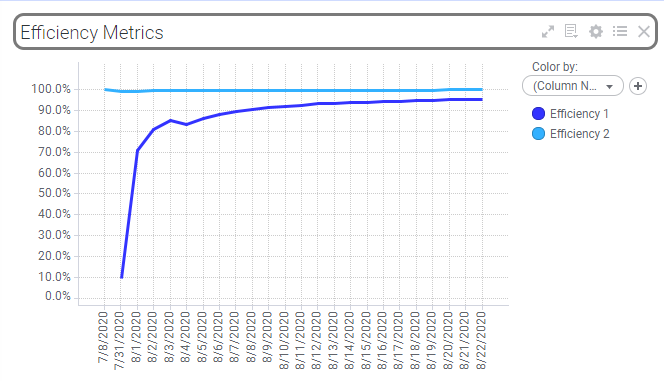Screen dimensions: 664x381
Task: Click the 8/18/2020 x-axis date
Action: 416,341
